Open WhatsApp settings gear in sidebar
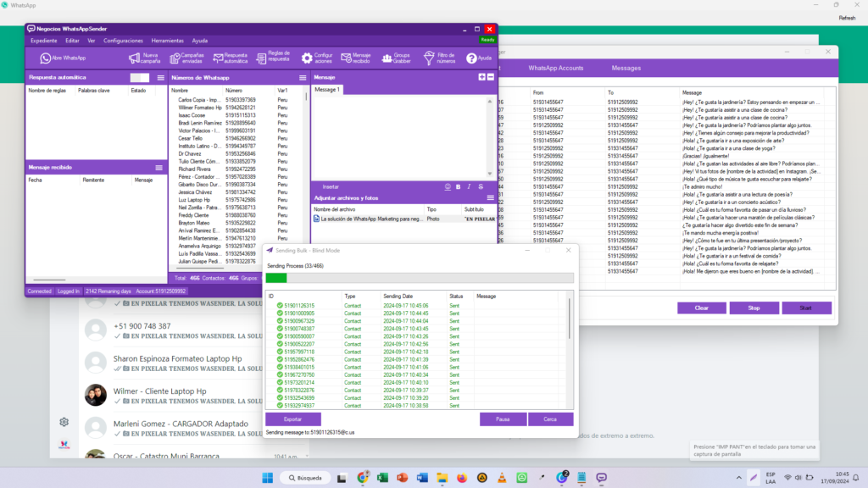The width and height of the screenshot is (868, 488). pyautogui.click(x=64, y=422)
